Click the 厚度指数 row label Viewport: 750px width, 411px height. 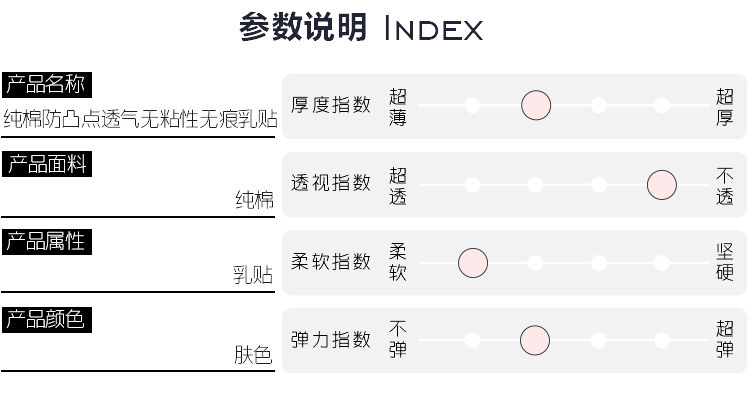tap(331, 105)
